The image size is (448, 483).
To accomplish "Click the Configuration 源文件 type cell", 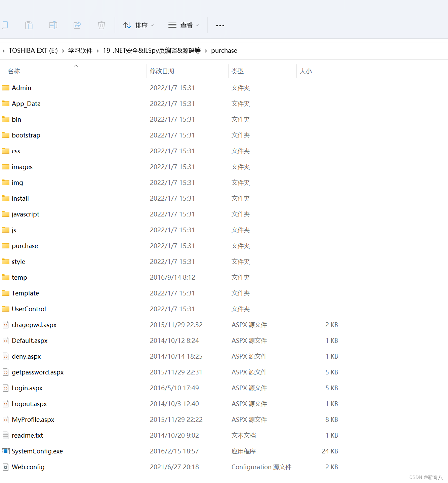I will tap(261, 467).
